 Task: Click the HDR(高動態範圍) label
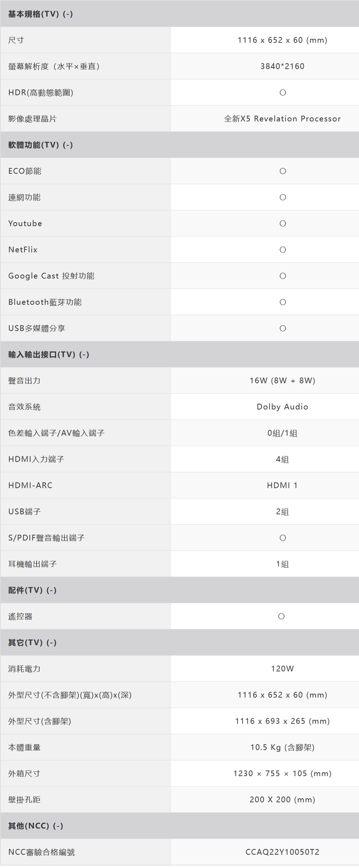click(41, 93)
